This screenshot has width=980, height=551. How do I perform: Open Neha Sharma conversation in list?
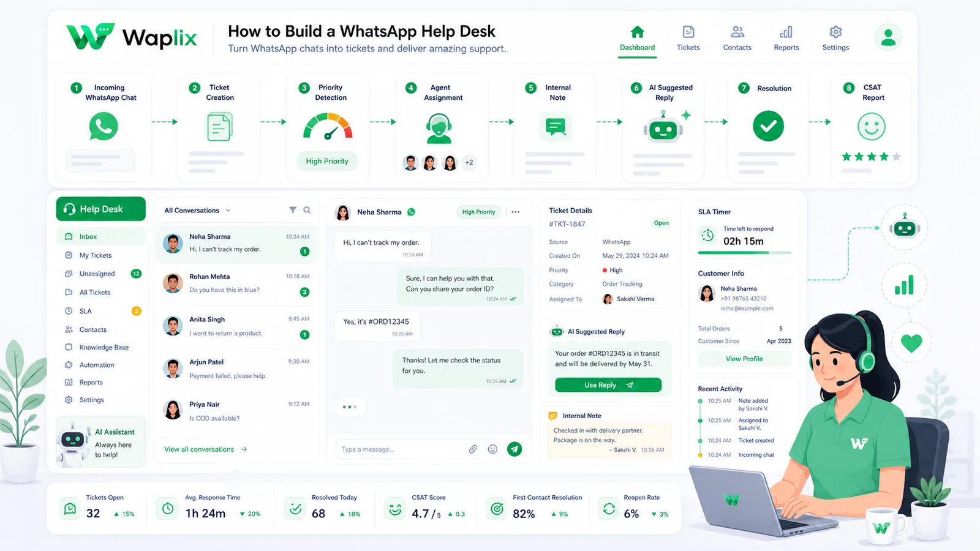pos(236,244)
